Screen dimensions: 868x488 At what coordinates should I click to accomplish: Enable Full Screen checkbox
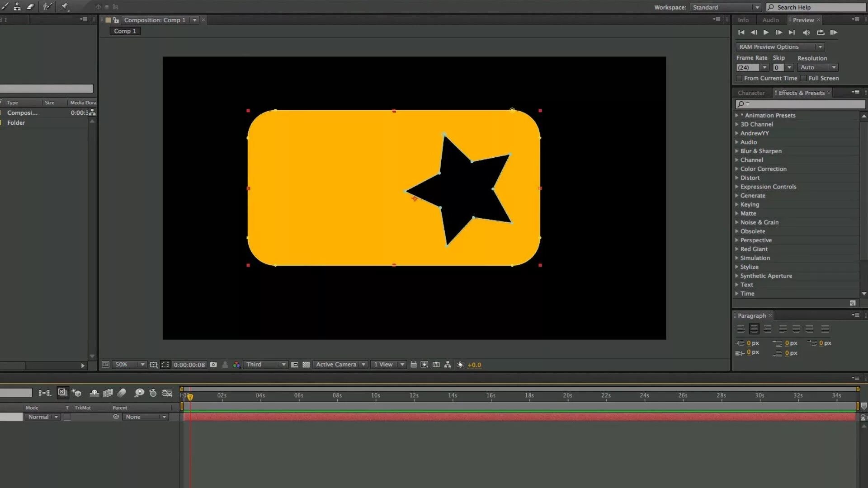(804, 78)
